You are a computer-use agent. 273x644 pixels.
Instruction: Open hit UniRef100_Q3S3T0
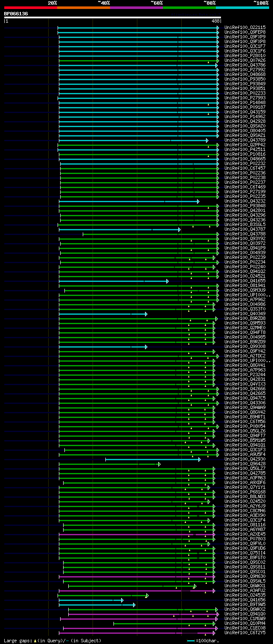pos(245,309)
